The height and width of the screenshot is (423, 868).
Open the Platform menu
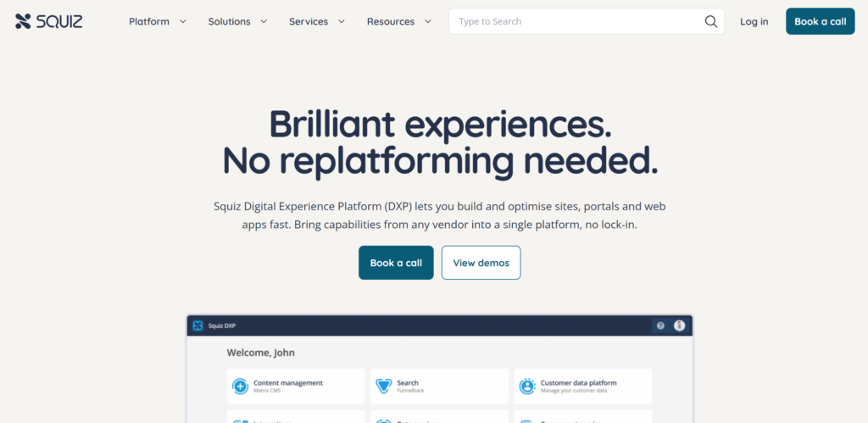click(149, 21)
